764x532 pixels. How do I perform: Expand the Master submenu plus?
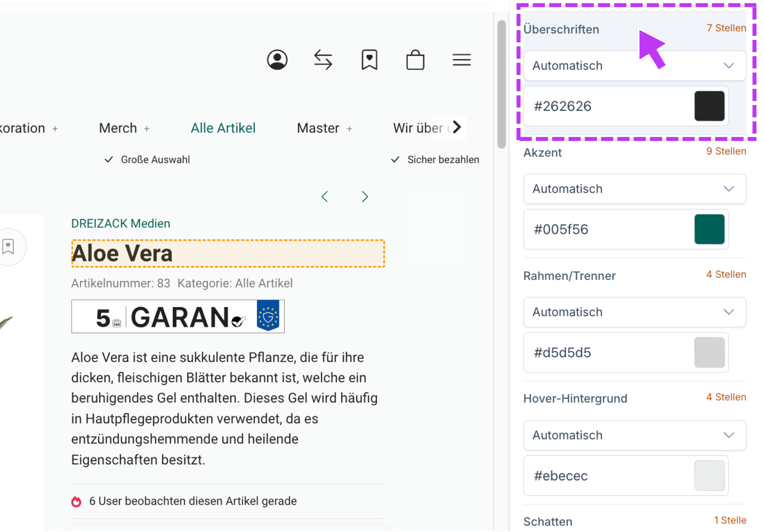coord(349,129)
